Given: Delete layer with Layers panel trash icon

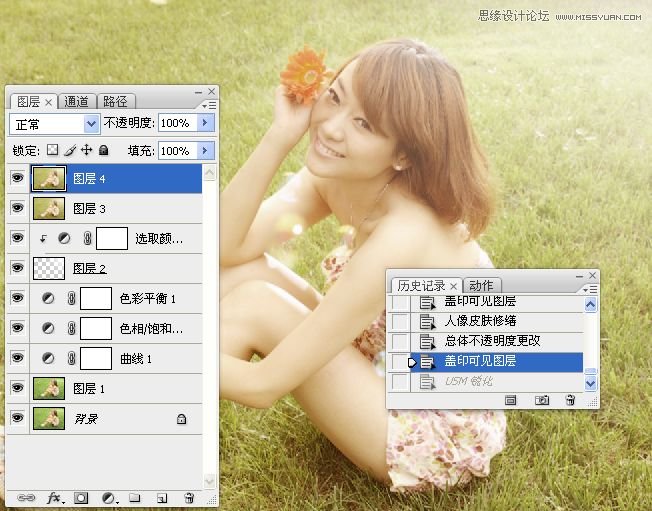Looking at the screenshot, I should point(188,497).
